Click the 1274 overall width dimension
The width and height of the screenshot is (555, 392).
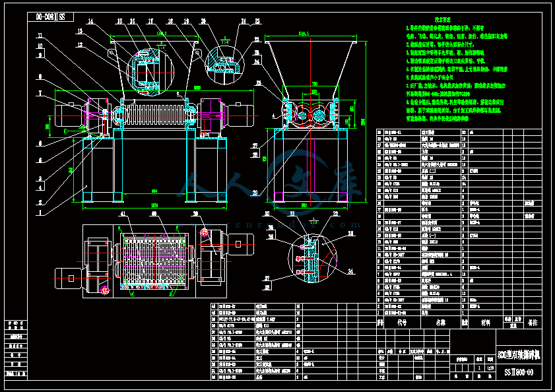(154, 205)
